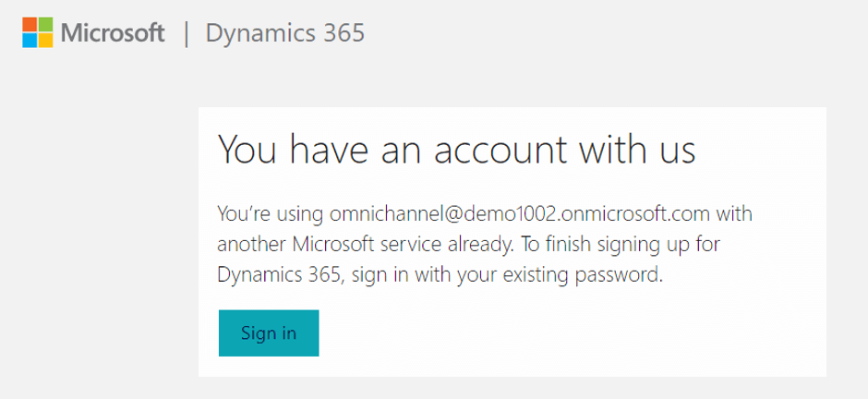The width and height of the screenshot is (868, 399).
Task: Click the Microsoft wordmark in header
Action: pyautogui.click(x=113, y=32)
